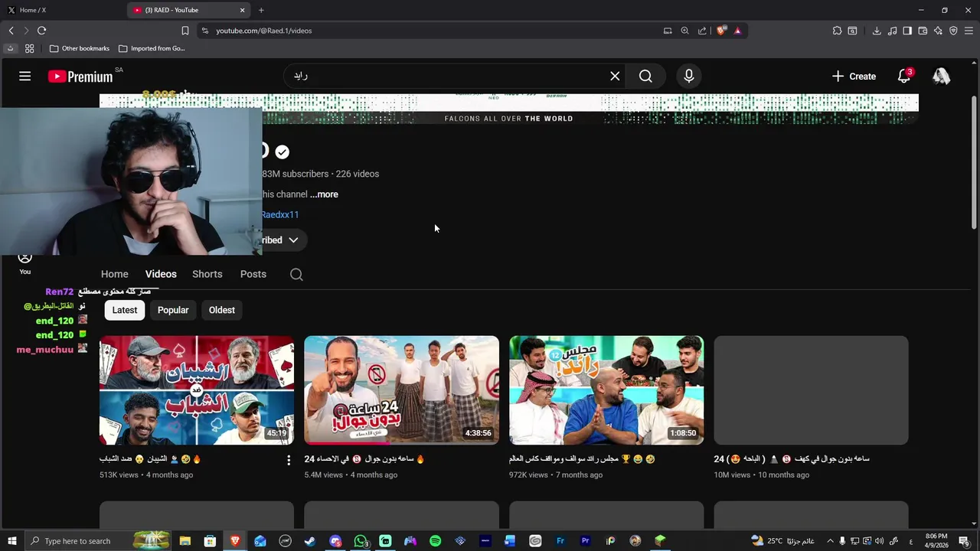Expand channel description with ...more

click(324, 194)
